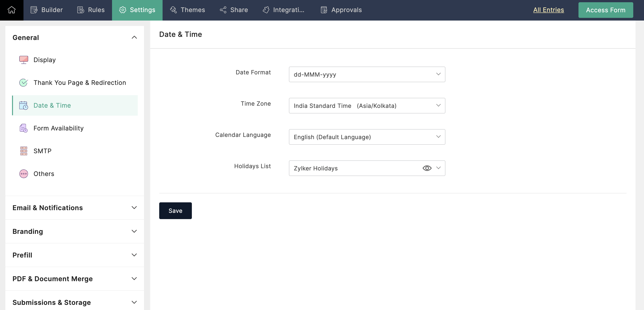Open the Calendar Language dropdown
The height and width of the screenshot is (310, 644).
(367, 137)
